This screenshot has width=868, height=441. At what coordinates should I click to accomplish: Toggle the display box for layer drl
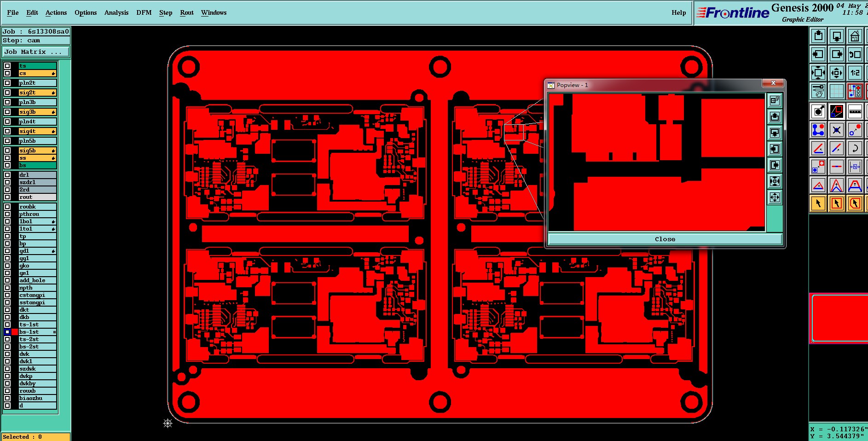pos(7,175)
